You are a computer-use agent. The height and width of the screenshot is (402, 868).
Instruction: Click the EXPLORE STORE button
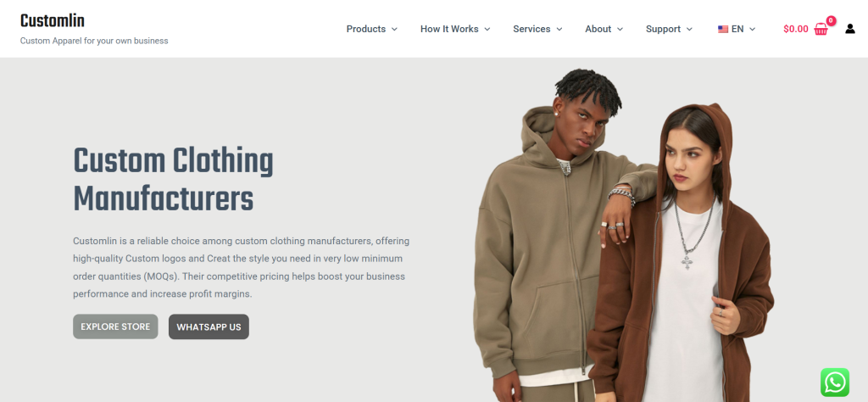coord(115,327)
